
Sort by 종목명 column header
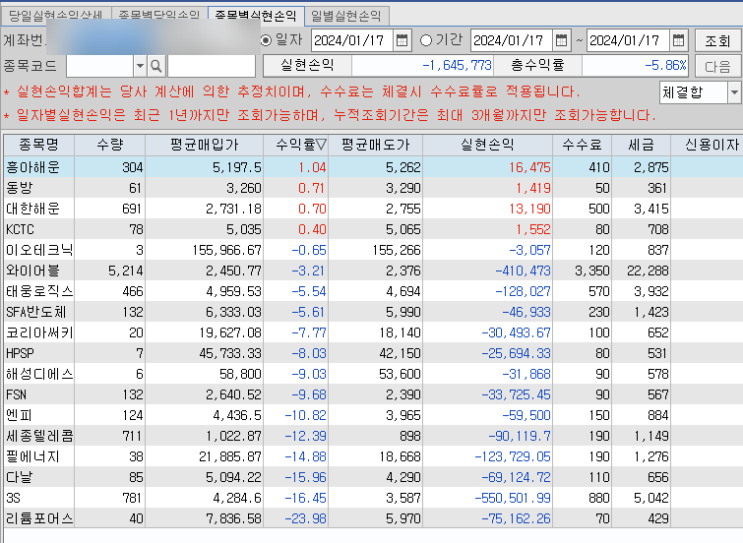39,145
